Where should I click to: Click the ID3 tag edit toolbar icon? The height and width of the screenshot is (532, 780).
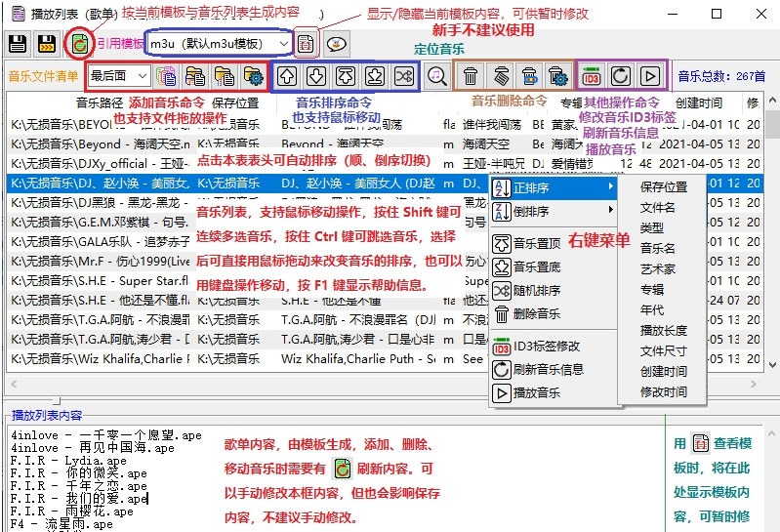pos(592,75)
